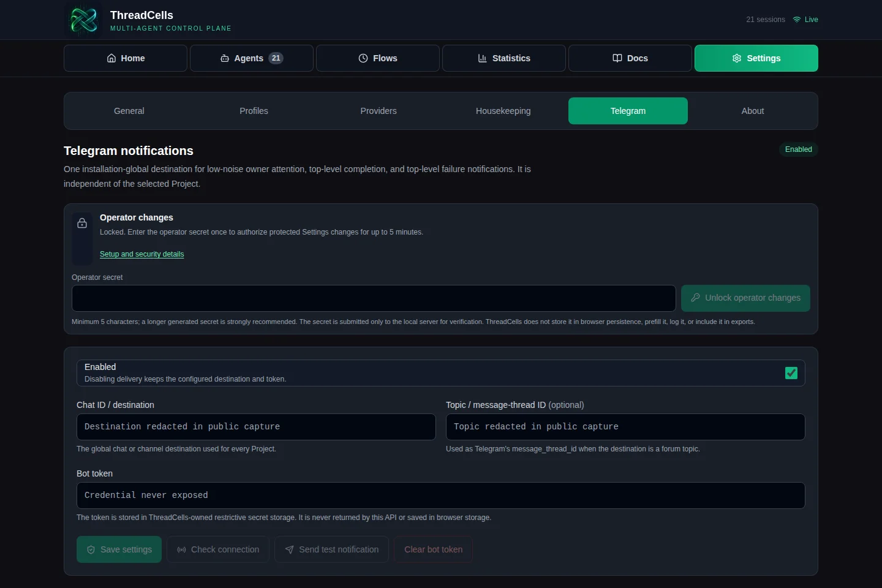
Task: Click Unlock operator changes button
Action: pyautogui.click(x=745, y=298)
